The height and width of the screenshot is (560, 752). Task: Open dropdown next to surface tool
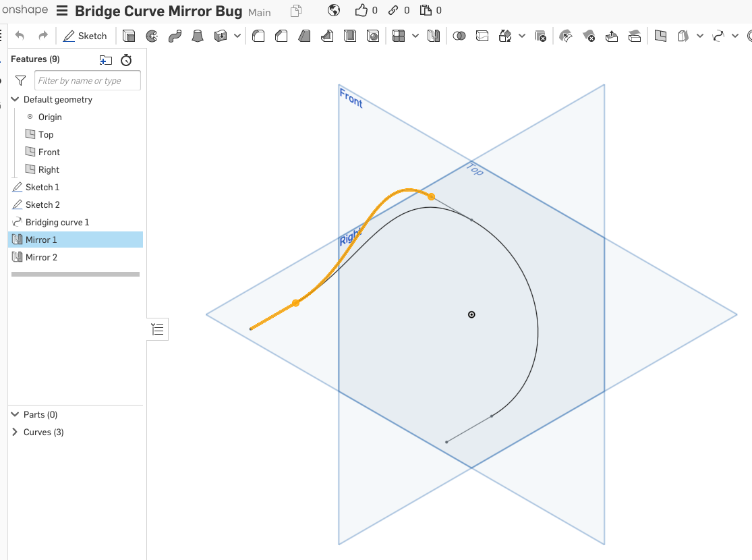[x=700, y=36]
